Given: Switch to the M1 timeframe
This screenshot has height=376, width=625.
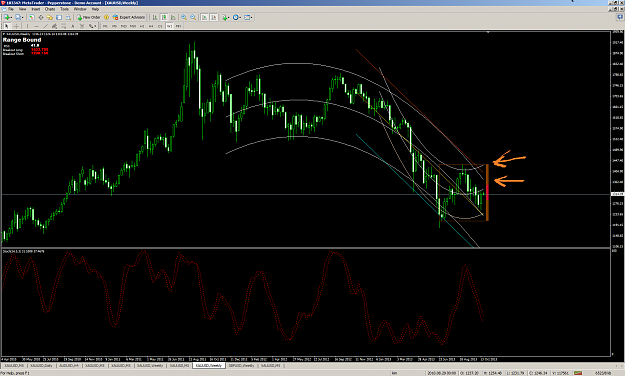Looking at the screenshot, I should [105, 26].
